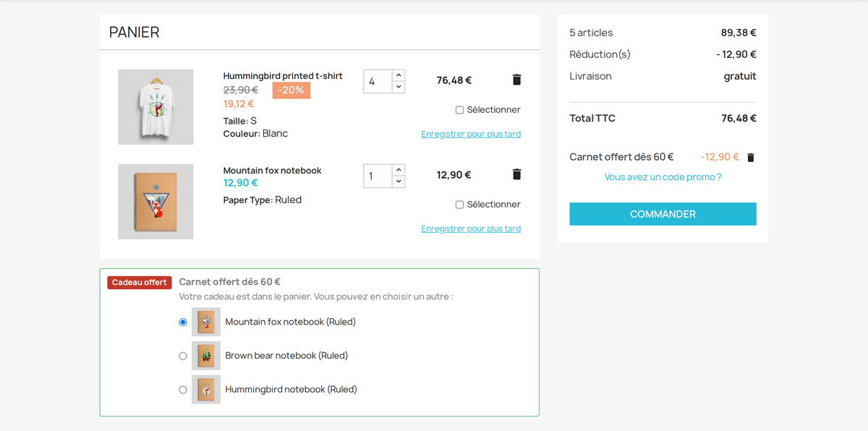This screenshot has height=431, width=868.
Task: Select Mountain fox notebook (Ruled) gift
Action: point(183,323)
